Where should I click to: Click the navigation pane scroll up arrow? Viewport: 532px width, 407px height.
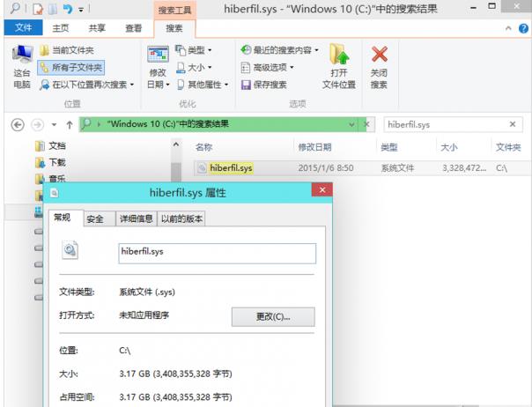(176, 144)
